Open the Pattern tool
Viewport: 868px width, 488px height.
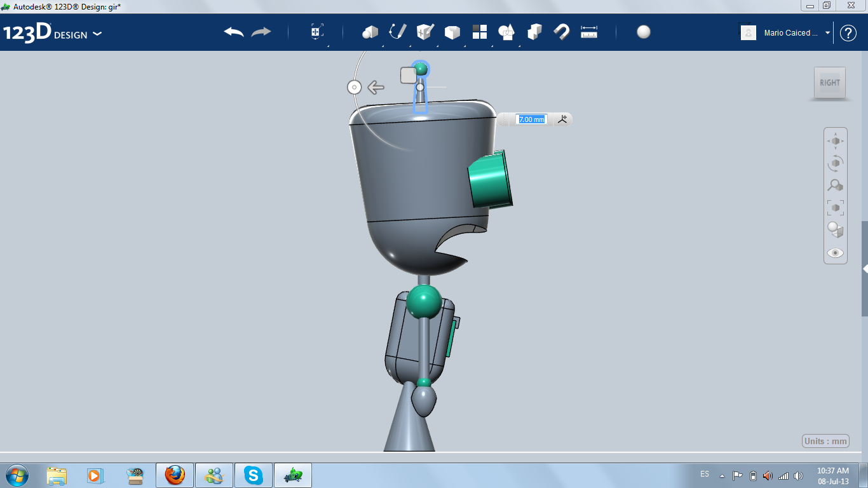[x=479, y=32]
